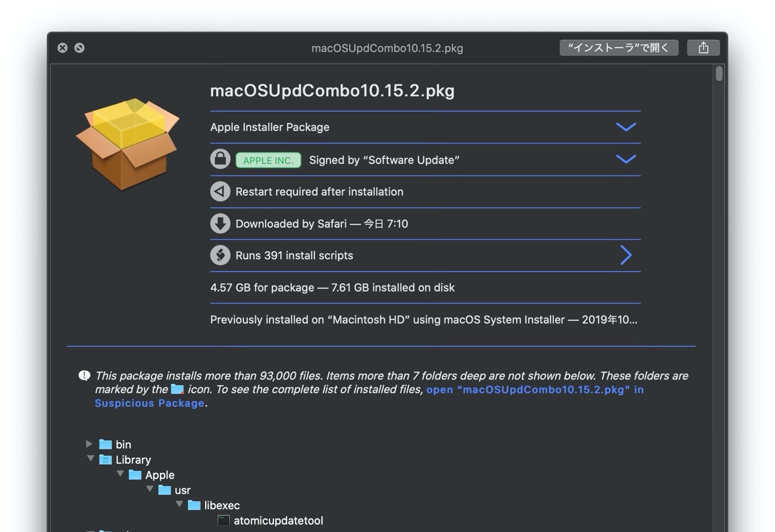Expand the Signed by Software Update chevron
This screenshot has width=775, height=532.
[626, 159]
